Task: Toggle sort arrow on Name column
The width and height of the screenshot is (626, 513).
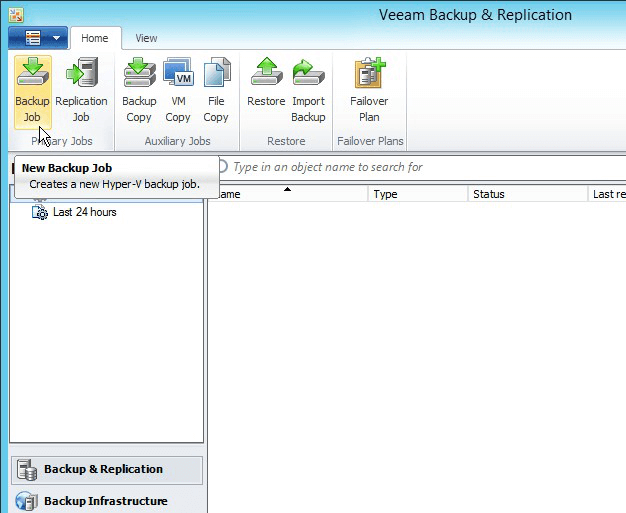Action: 288,194
